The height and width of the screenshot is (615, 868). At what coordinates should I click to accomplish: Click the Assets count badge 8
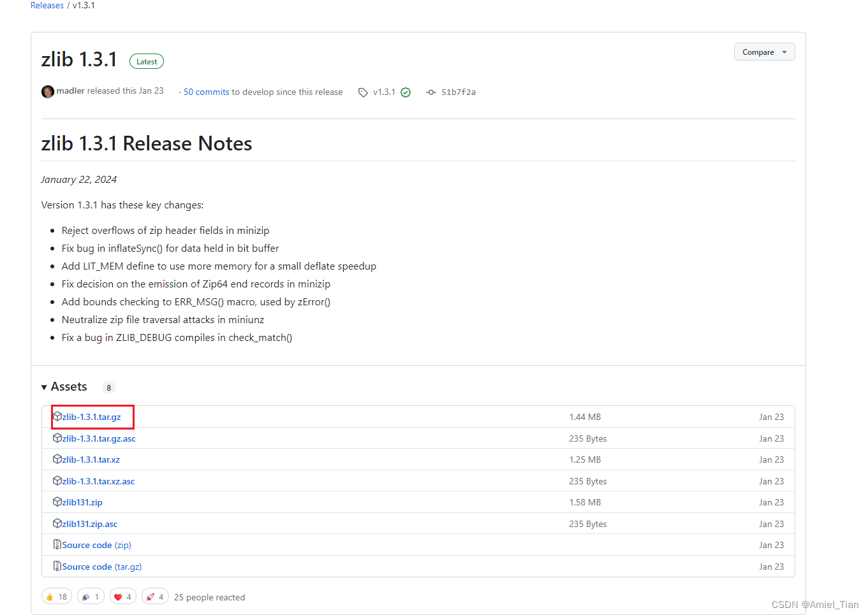pyautogui.click(x=108, y=387)
